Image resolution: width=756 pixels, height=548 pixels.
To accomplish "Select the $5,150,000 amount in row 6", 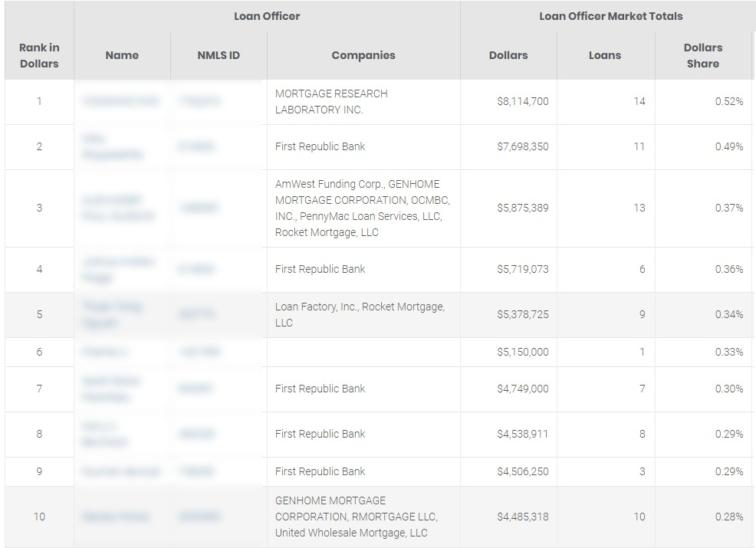I will [523, 352].
